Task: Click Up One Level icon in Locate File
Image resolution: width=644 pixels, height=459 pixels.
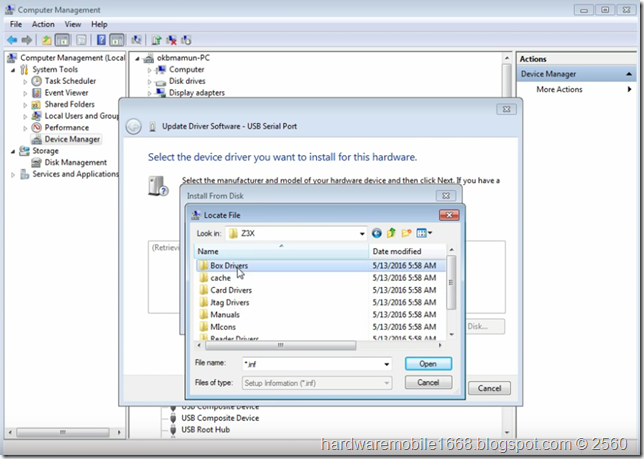Action: pyautogui.click(x=391, y=233)
